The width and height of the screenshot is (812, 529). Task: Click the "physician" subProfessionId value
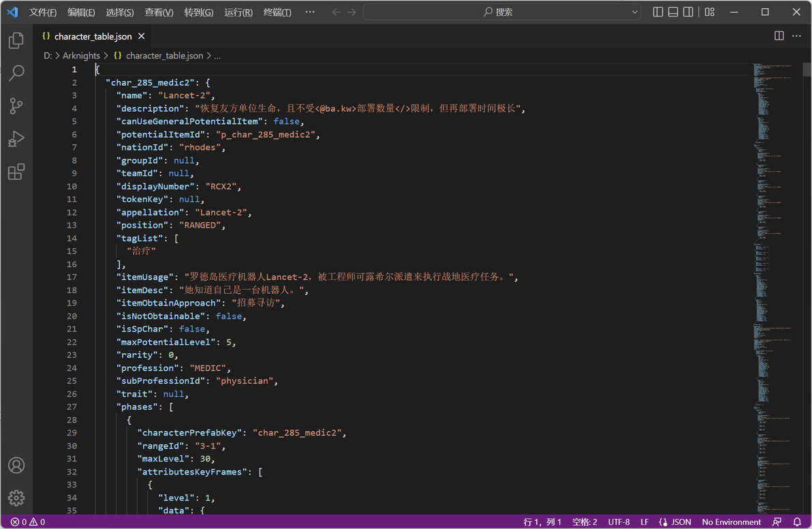[245, 381]
